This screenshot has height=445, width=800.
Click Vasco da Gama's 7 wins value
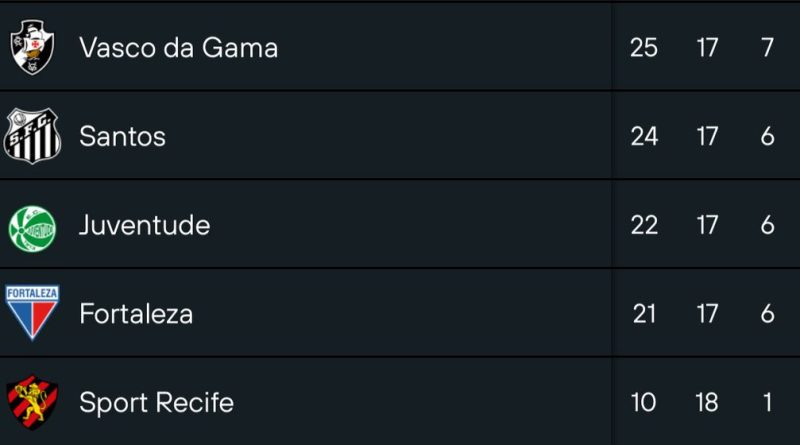pyautogui.click(x=768, y=47)
